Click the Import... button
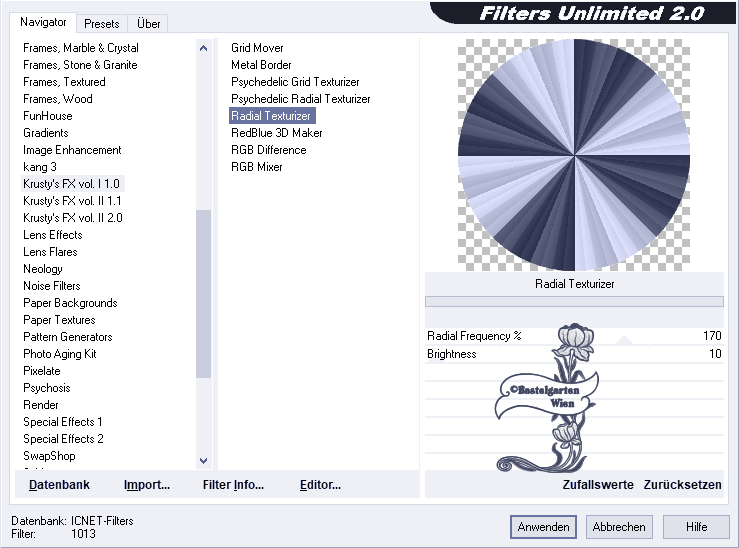The image size is (739, 548). pyautogui.click(x=147, y=485)
